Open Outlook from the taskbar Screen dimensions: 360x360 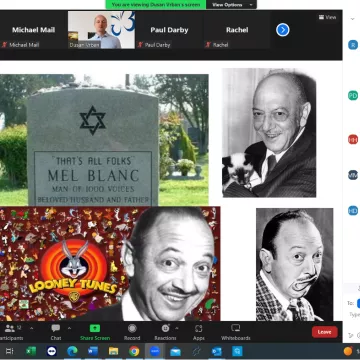217,351
